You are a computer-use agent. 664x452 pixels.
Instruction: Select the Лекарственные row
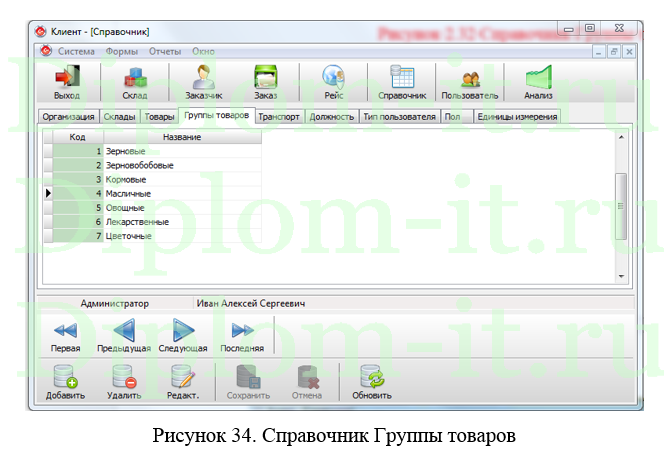point(152,222)
